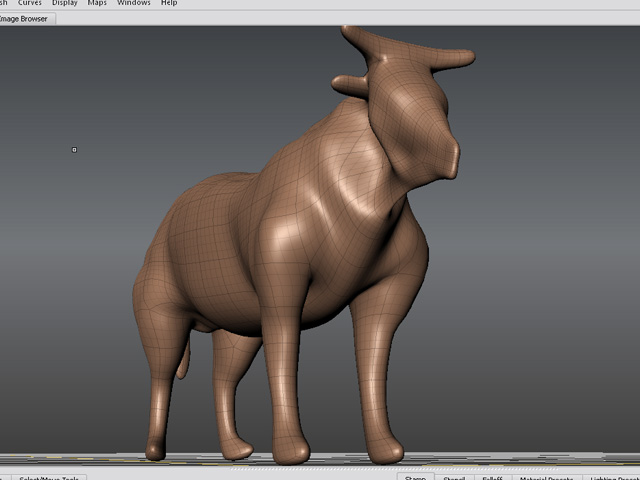Screen dimensions: 640x480
Task: Click the cow model's tail
Action: [183, 360]
